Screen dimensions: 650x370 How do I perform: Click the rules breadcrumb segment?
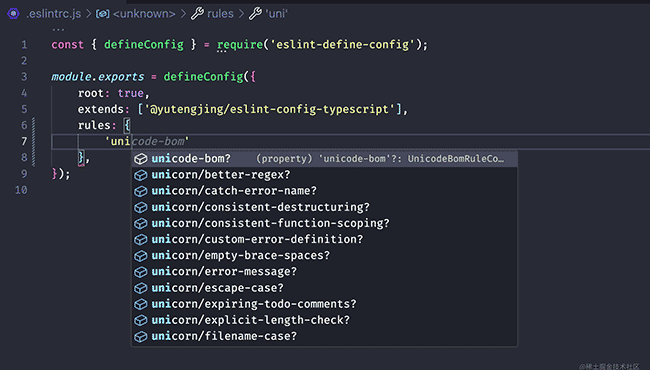coord(220,14)
